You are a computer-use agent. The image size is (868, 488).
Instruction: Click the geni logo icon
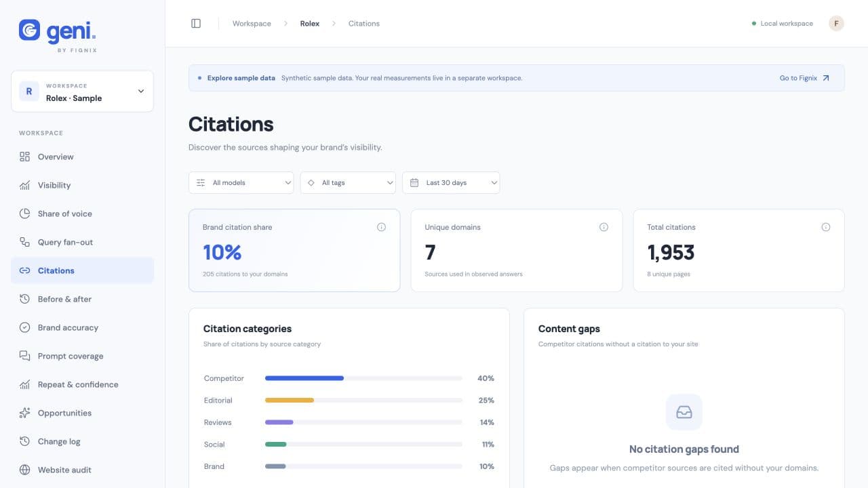click(30, 30)
